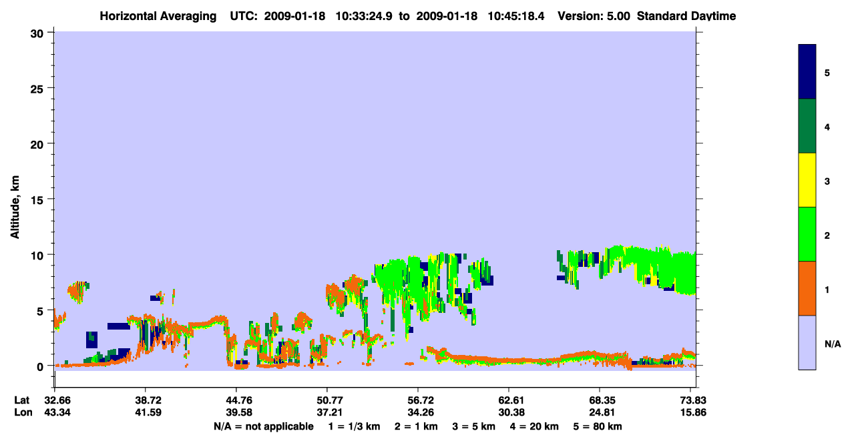Click the '3 = 5 km' legend text
This screenshot has height=445, width=868.
473,426
